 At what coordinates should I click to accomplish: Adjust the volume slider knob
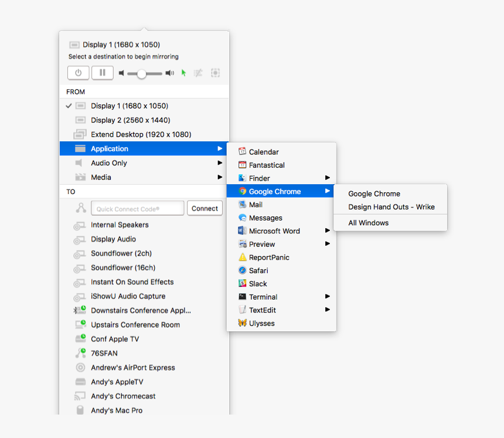[141, 74]
